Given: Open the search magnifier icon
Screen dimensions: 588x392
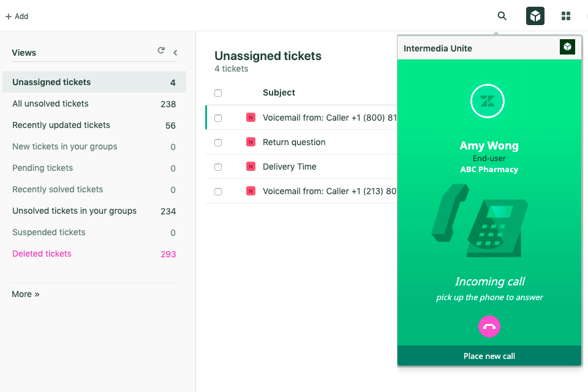Looking at the screenshot, I should (502, 16).
